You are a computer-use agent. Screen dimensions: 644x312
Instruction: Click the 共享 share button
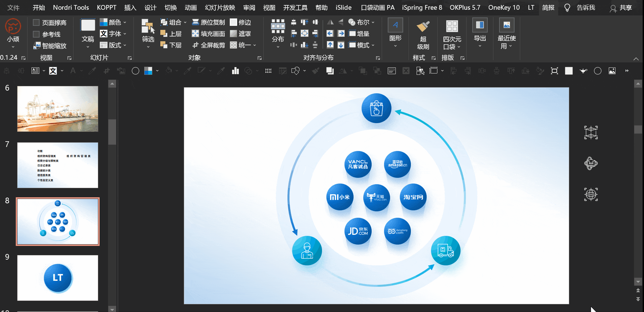pyautogui.click(x=621, y=8)
